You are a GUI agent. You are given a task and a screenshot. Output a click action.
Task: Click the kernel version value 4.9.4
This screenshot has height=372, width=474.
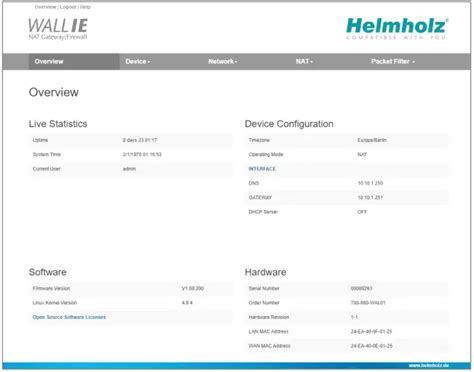tap(187, 303)
